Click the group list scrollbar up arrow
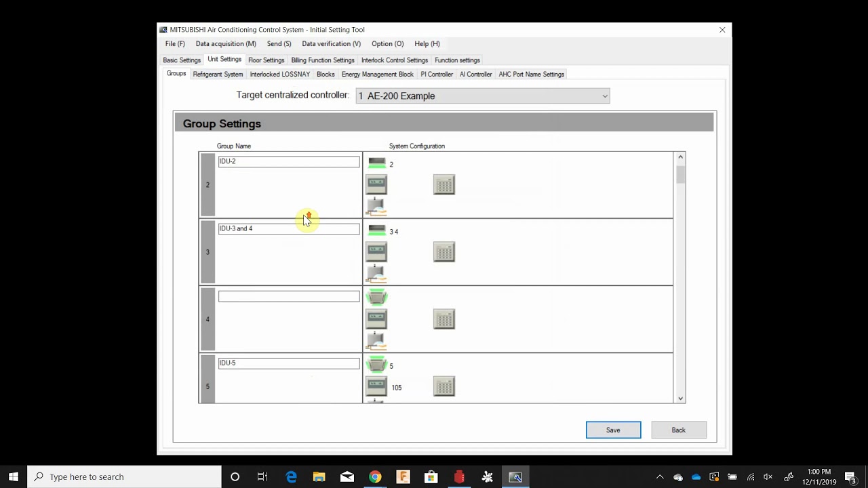868x488 pixels. pos(680,157)
